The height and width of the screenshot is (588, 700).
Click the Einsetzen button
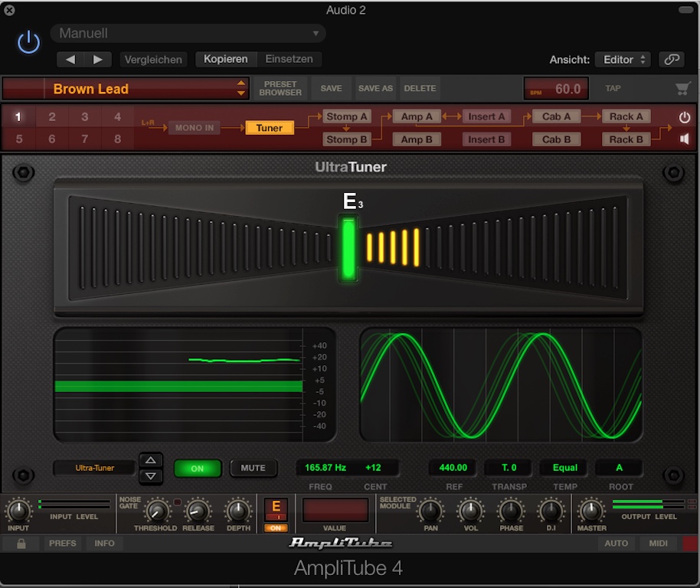point(289,59)
